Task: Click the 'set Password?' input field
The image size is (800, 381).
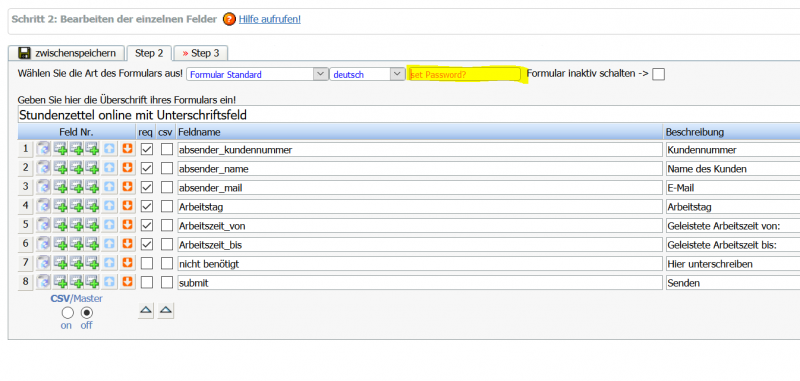Action: [464, 74]
